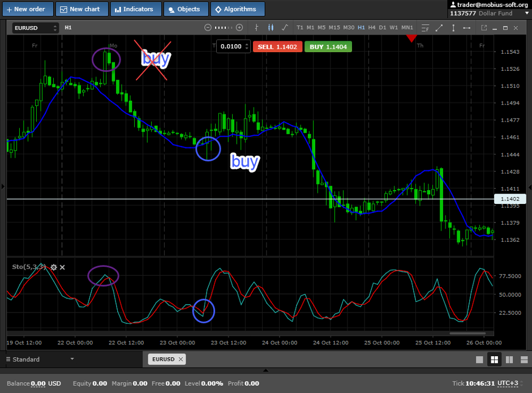Click the H1 label beside symbol selector
This screenshot has width=532, height=393.
coord(68,28)
